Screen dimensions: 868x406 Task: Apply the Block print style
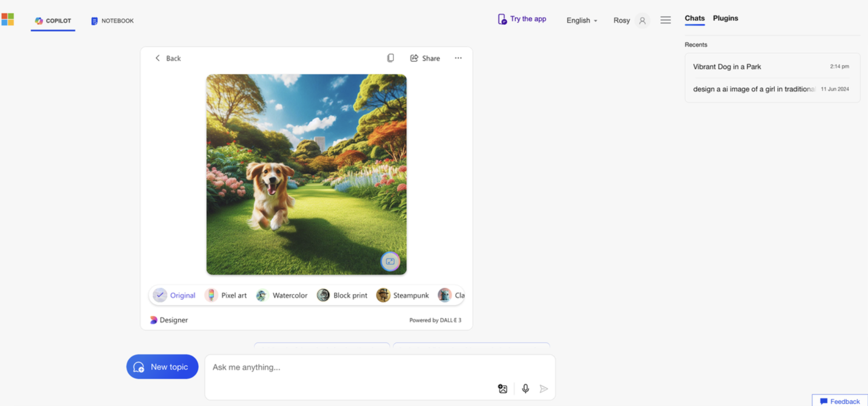click(342, 295)
